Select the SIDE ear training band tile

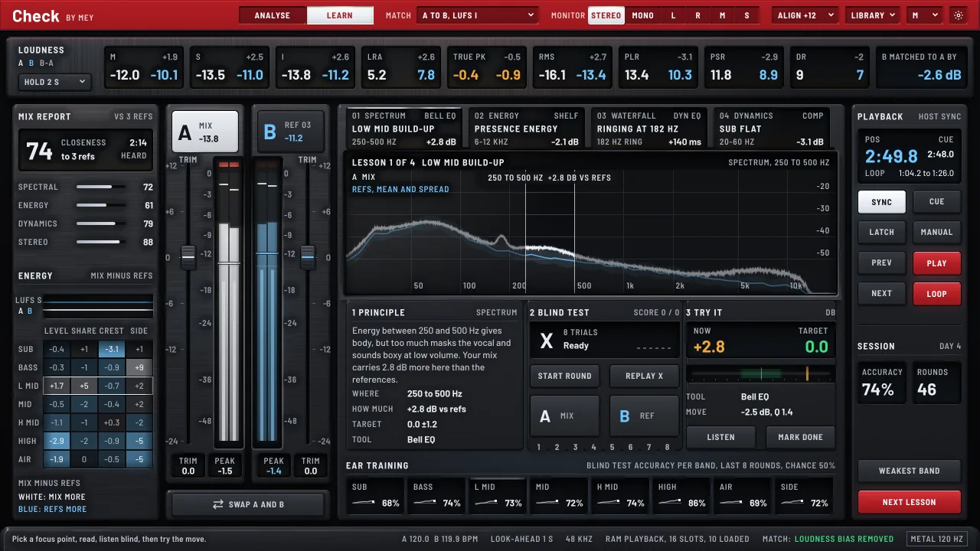coord(805,496)
